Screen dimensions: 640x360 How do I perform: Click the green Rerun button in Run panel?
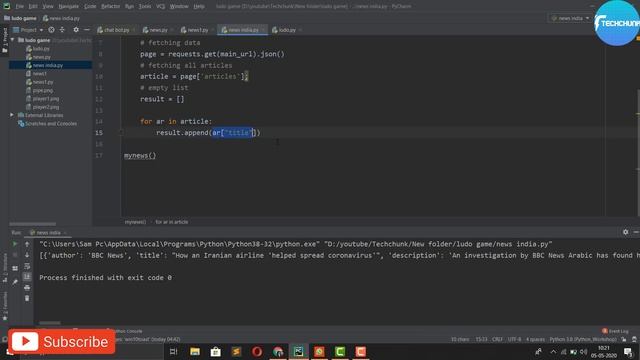click(15, 244)
